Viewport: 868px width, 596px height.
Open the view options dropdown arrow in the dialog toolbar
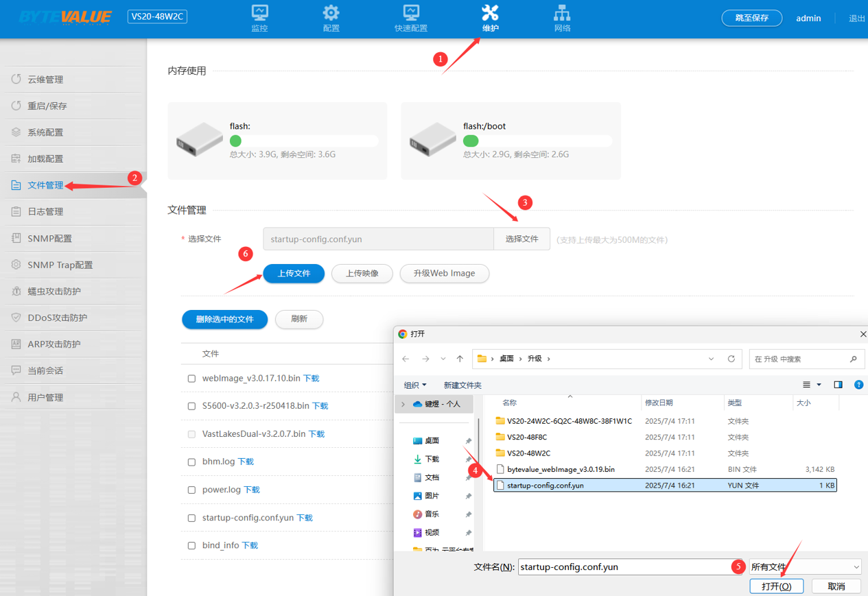click(x=819, y=385)
